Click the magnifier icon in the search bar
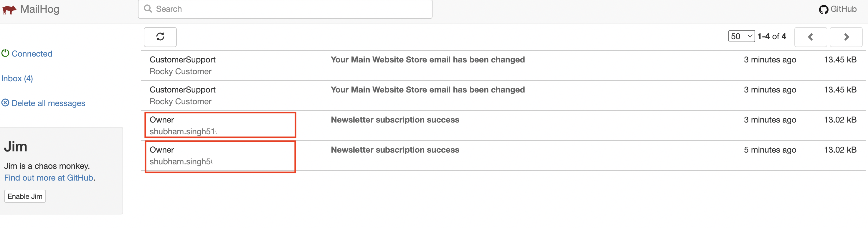Viewport: 868px width, 228px height. tap(148, 9)
